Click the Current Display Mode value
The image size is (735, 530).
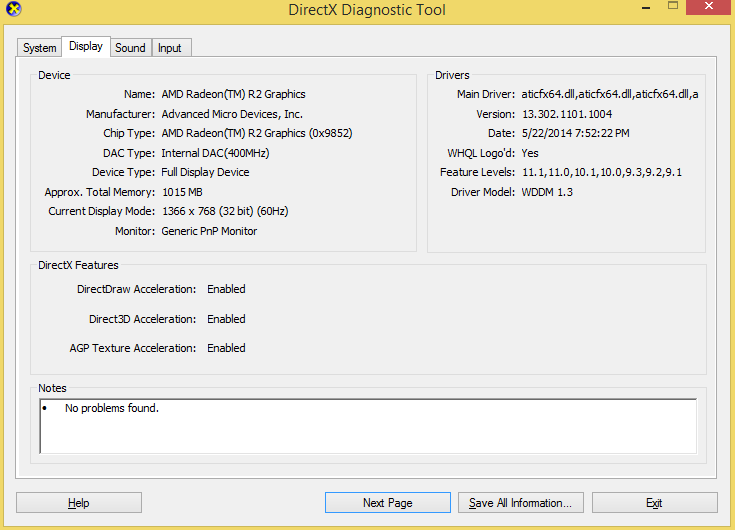pos(225,211)
